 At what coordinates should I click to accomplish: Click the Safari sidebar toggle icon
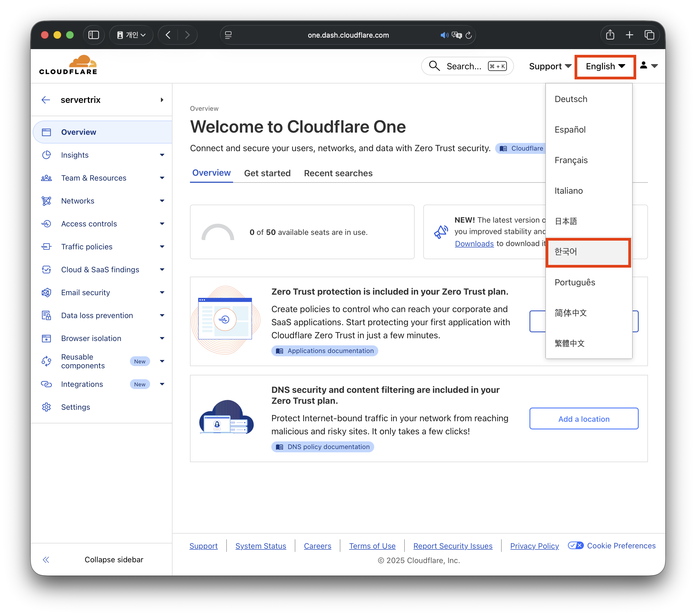tap(94, 35)
